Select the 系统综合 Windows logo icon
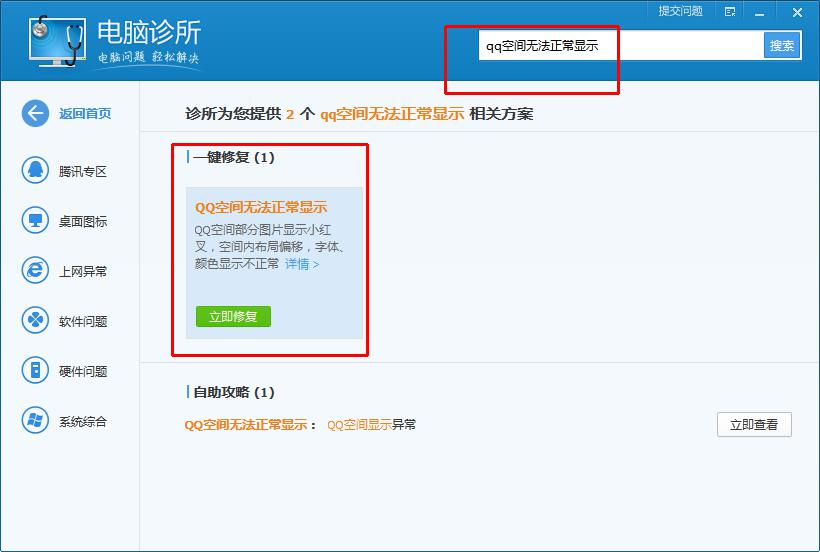 [35, 420]
